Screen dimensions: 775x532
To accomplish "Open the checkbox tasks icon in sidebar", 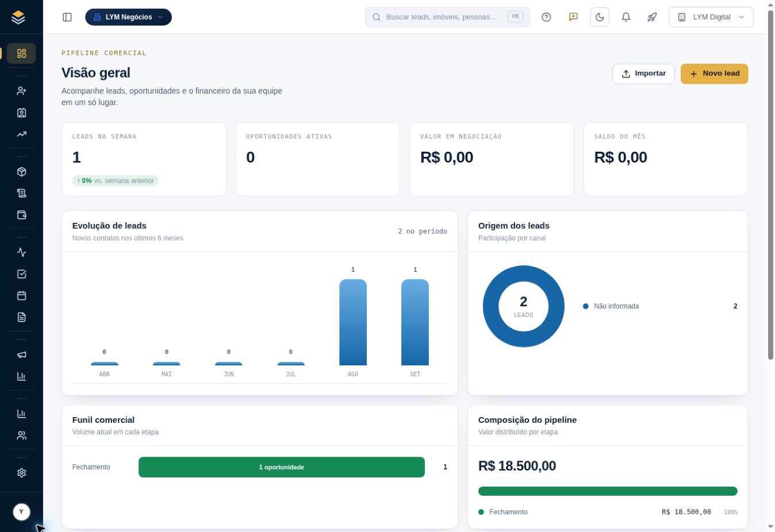I will pos(21,274).
